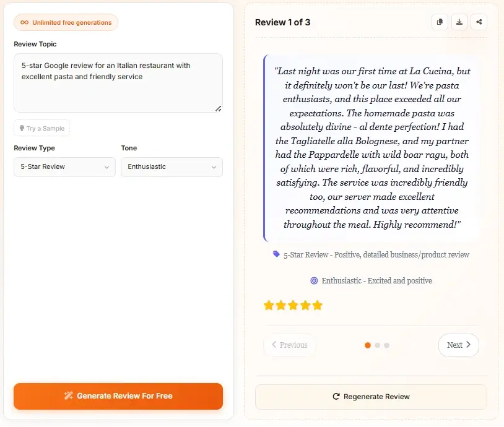The height and width of the screenshot is (427, 504).
Task: Click the Unlimited free generations badge
Action: coord(66,23)
